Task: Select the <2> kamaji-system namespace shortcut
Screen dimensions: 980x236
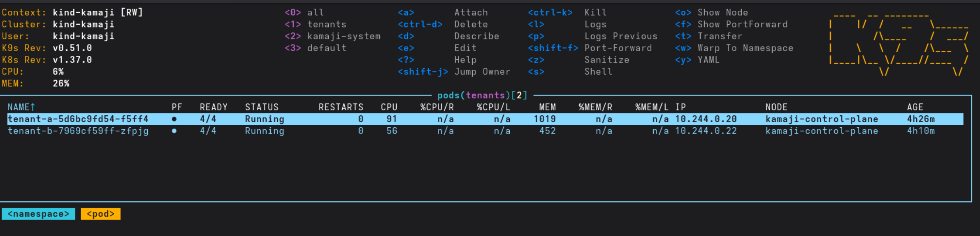Action: [333, 36]
